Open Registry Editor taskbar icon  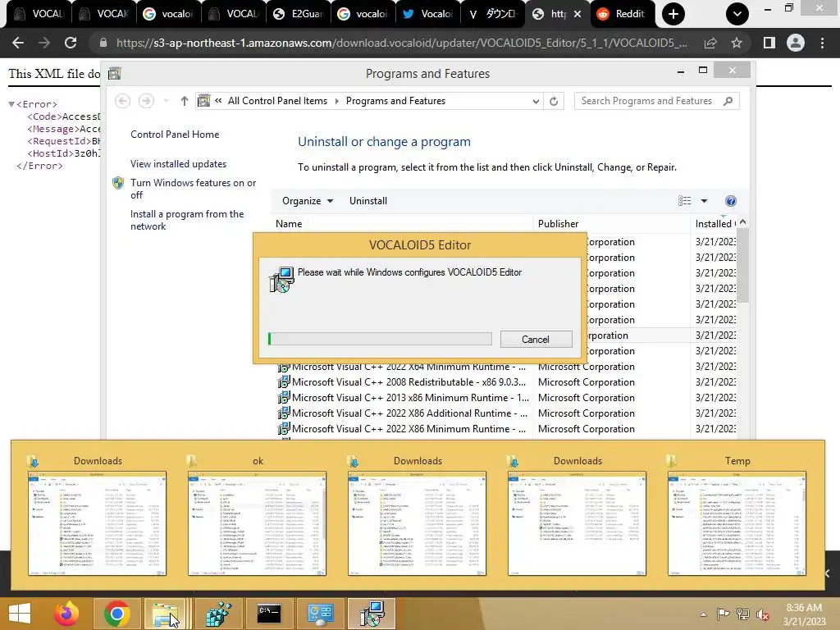coord(217,614)
